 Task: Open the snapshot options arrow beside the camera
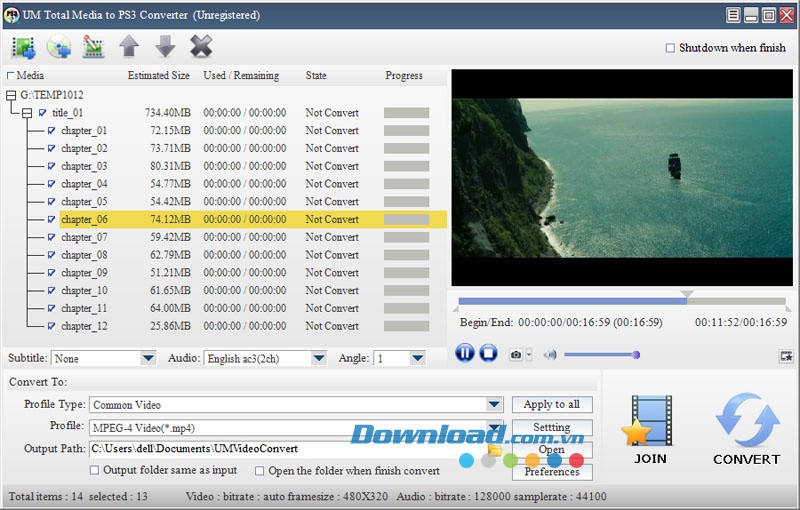(x=529, y=354)
